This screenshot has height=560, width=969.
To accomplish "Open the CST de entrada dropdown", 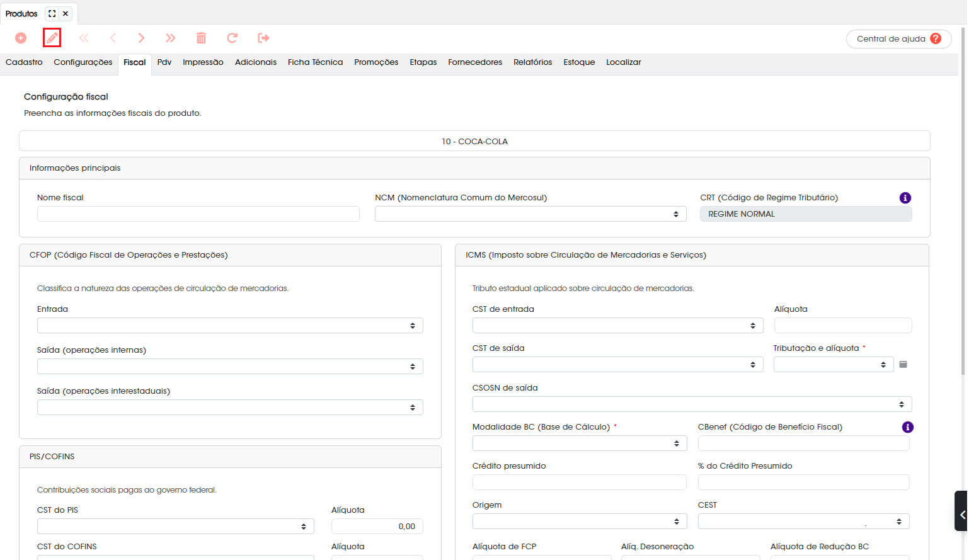I will (617, 326).
